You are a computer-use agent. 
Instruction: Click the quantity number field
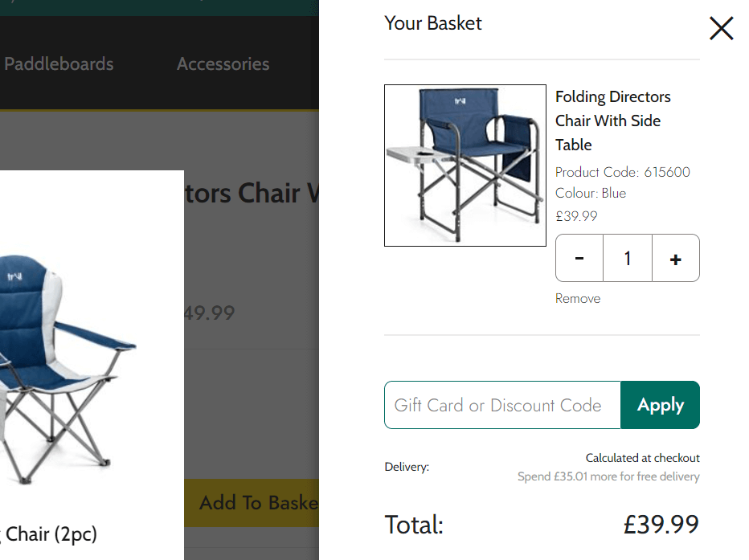click(x=627, y=259)
